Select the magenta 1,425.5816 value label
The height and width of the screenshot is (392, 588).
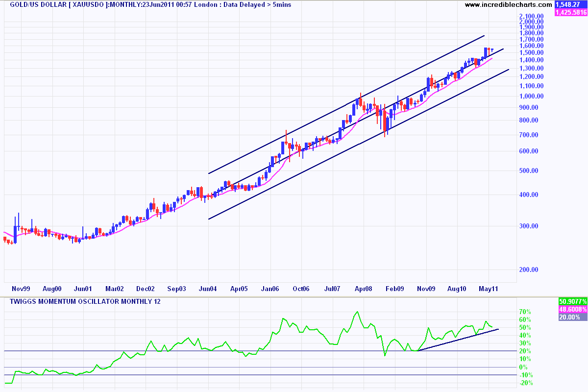(570, 12)
